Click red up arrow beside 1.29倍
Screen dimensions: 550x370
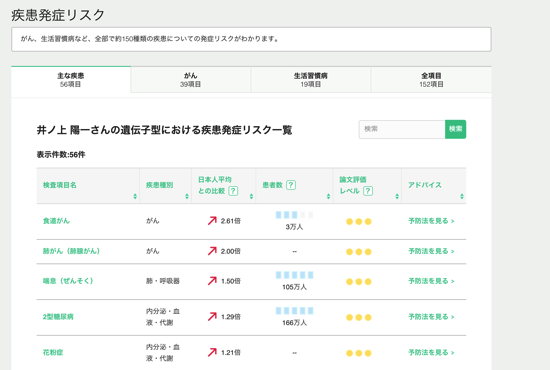click(x=212, y=316)
